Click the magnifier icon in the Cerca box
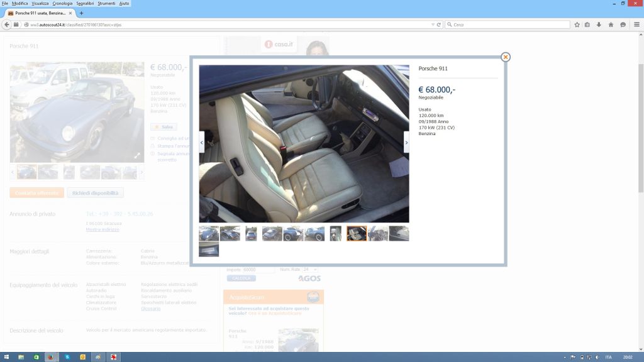The height and width of the screenshot is (362, 644). click(449, 25)
